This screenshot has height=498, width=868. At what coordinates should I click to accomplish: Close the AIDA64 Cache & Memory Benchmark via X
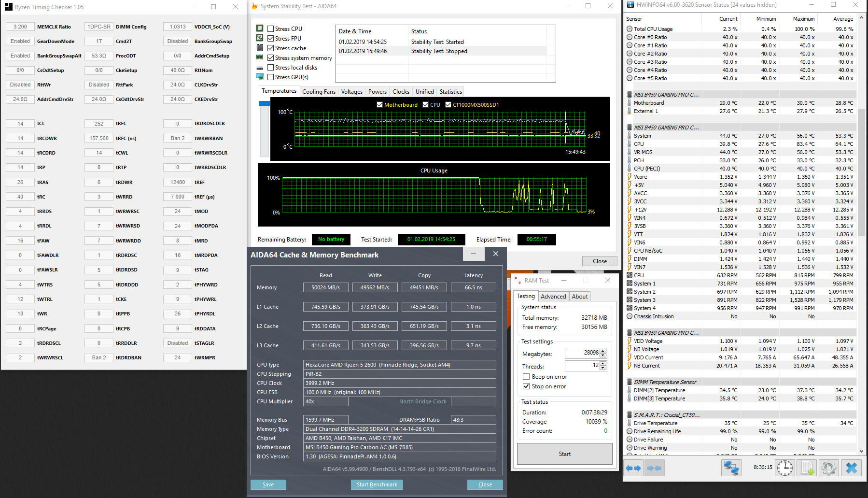point(495,254)
